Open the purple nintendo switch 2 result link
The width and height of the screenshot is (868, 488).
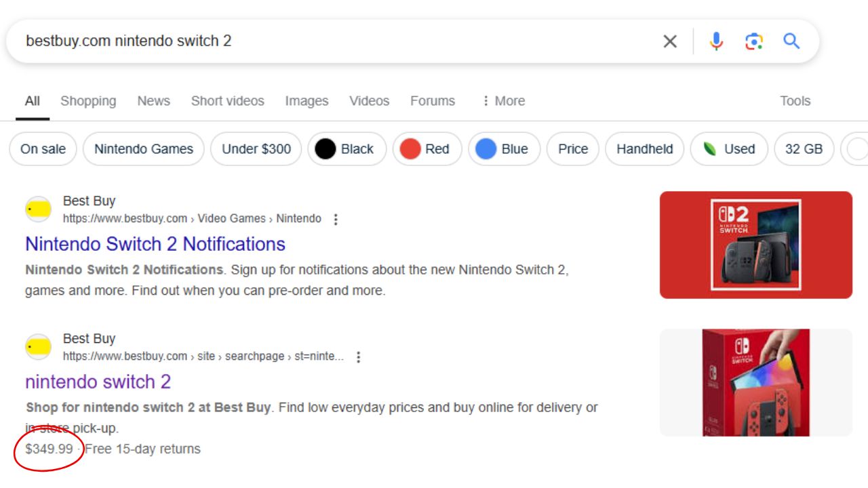point(98,382)
